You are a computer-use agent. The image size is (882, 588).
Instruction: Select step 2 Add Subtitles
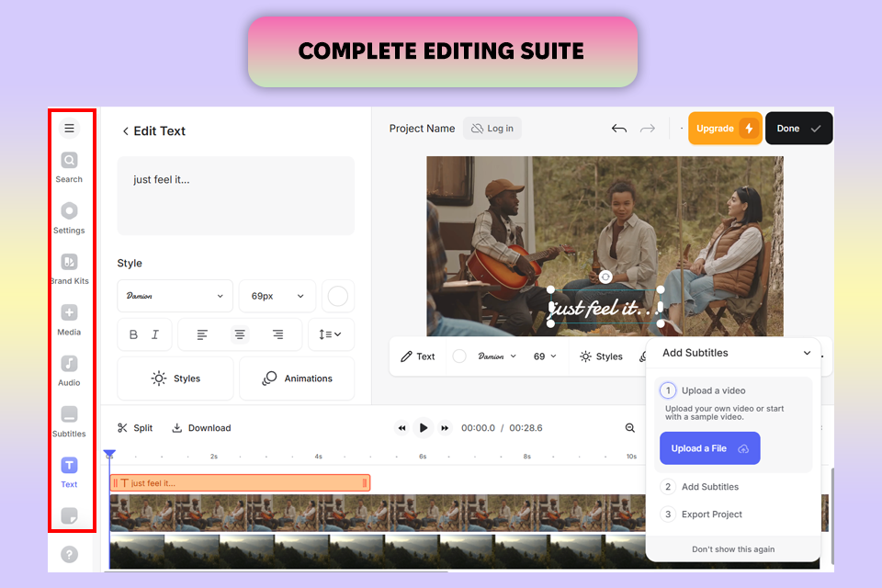700,487
